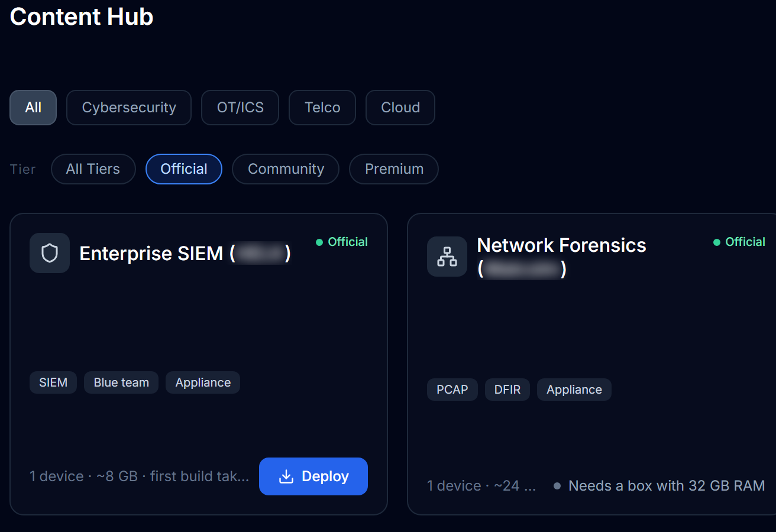Image resolution: width=776 pixels, height=532 pixels.
Task: Click the Official label on Network Forensics card
Action: point(745,242)
